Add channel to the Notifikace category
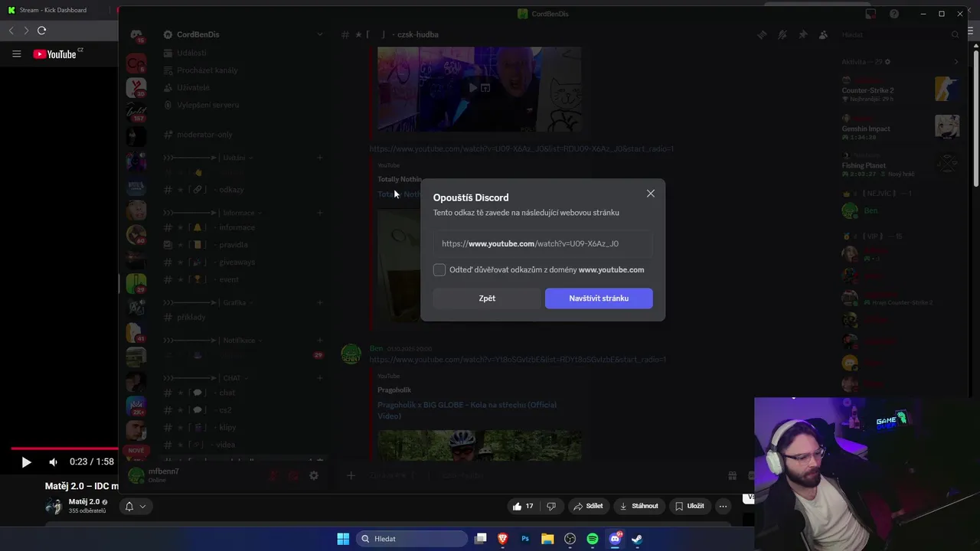The image size is (980, 551). pyautogui.click(x=320, y=340)
